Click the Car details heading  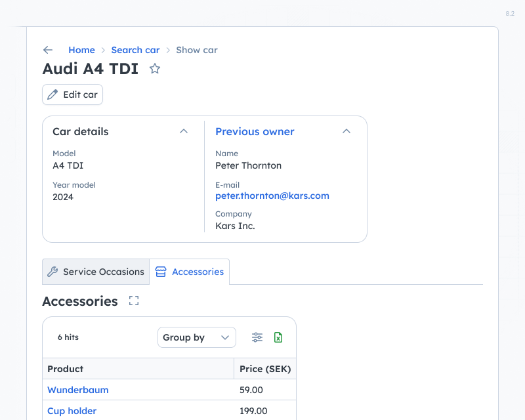click(80, 132)
